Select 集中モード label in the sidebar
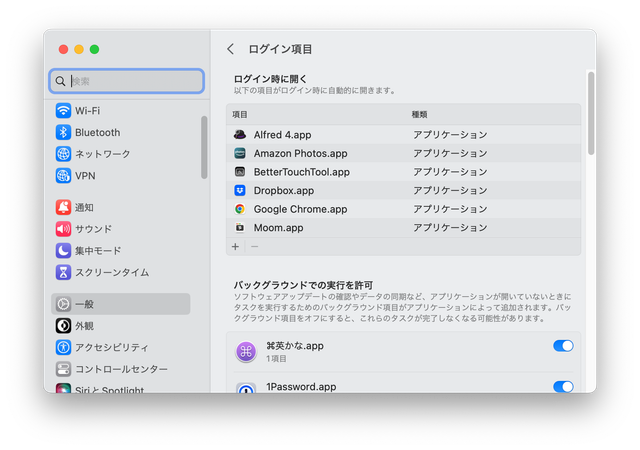This screenshot has height=450, width=640. (x=98, y=251)
